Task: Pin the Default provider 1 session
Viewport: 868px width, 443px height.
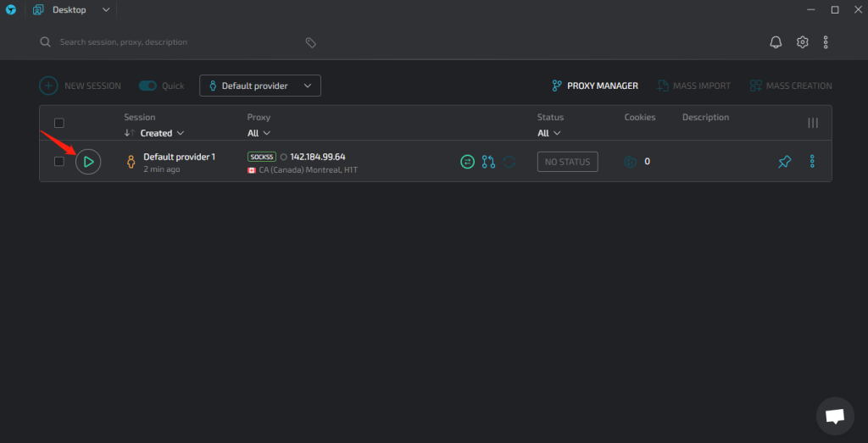Action: pyautogui.click(x=784, y=161)
